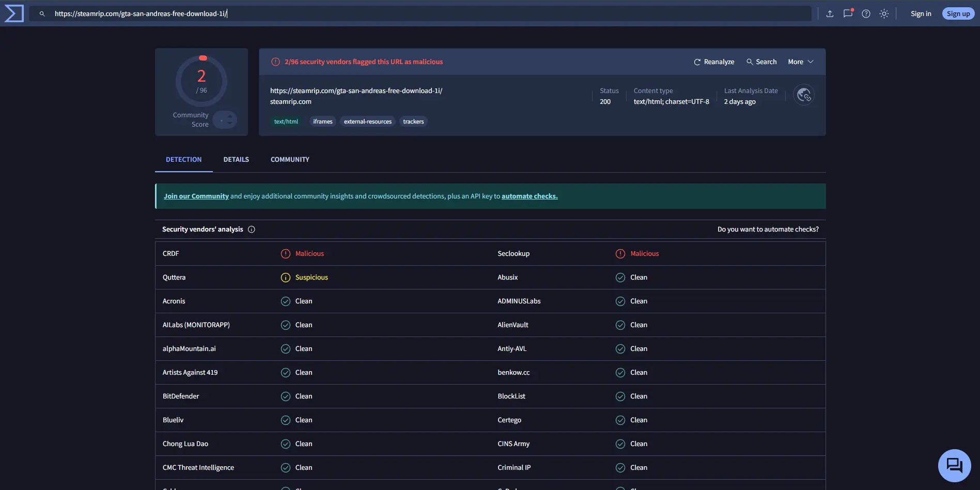Click the trackers tag
The image size is (980, 490).
tap(413, 122)
